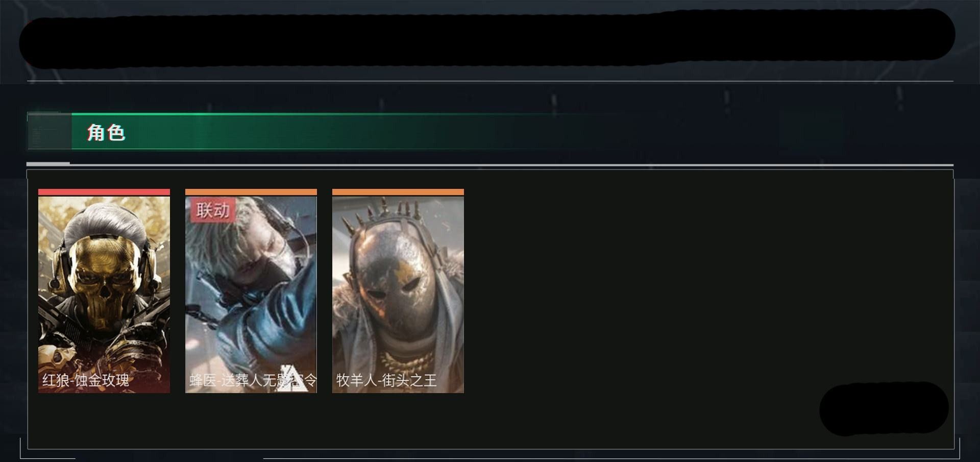
Task: Click the 牧羊人-街头之王 name label
Action: pyautogui.click(x=386, y=380)
